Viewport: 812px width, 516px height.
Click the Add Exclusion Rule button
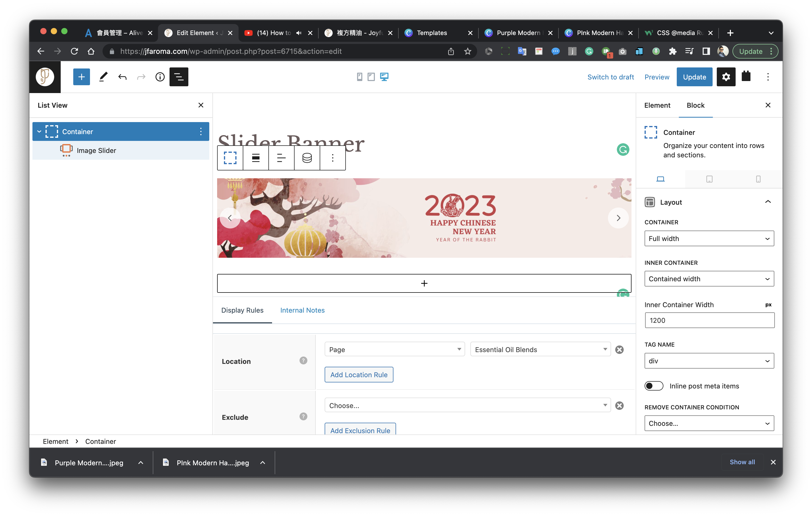(x=360, y=430)
